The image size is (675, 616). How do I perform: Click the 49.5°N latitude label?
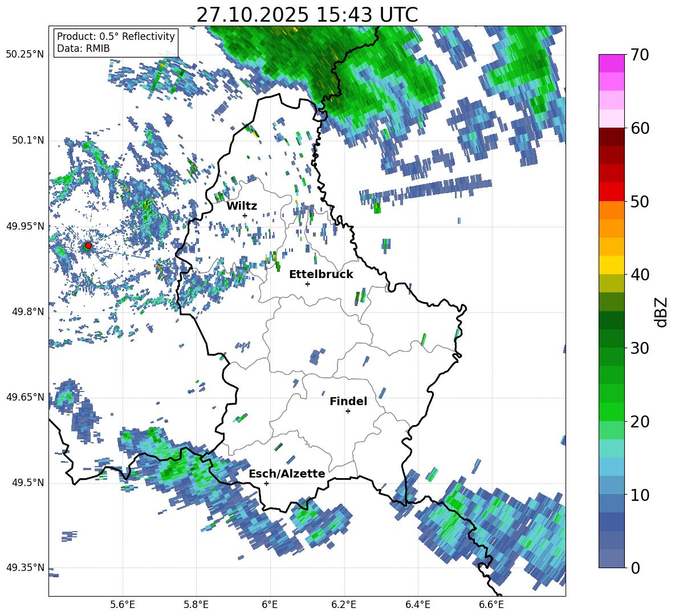click(27, 483)
